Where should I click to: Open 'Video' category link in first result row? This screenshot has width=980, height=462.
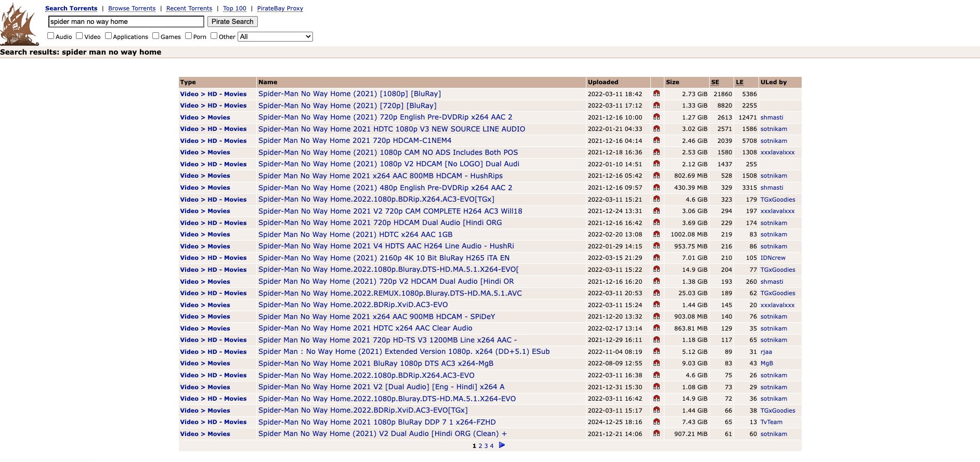[189, 94]
